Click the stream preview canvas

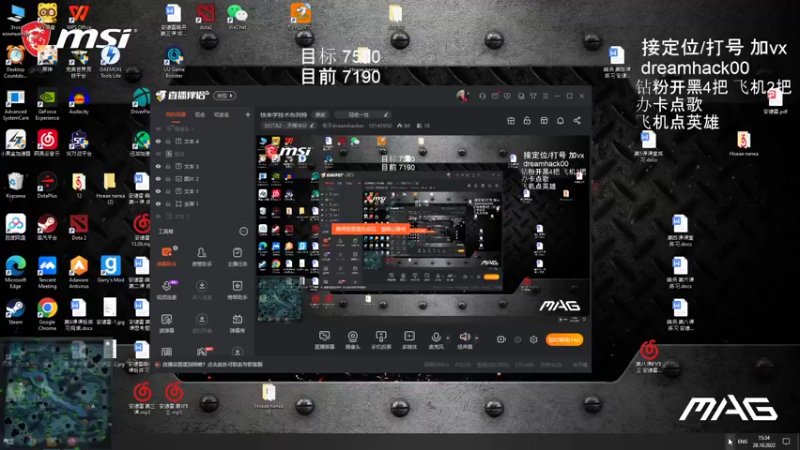pyautogui.click(x=422, y=229)
